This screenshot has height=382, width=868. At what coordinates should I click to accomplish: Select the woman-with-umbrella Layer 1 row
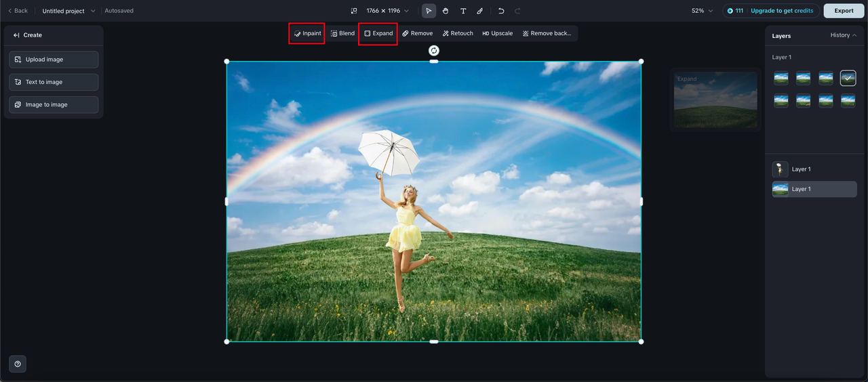814,169
